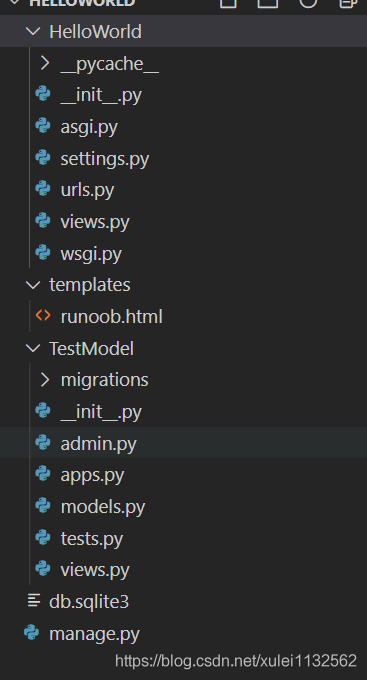The image size is (367, 680).
Task: Click the database file icon beside db.sqlite3
Action: point(34,601)
